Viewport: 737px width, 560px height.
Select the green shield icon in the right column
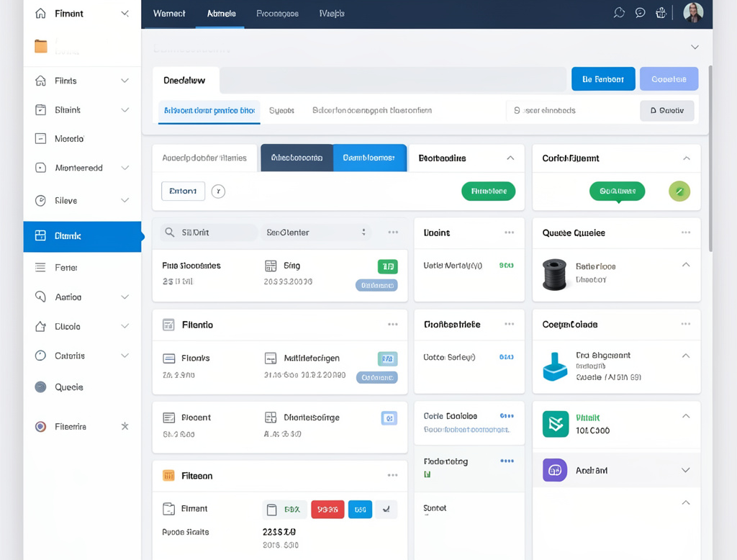tap(554, 425)
